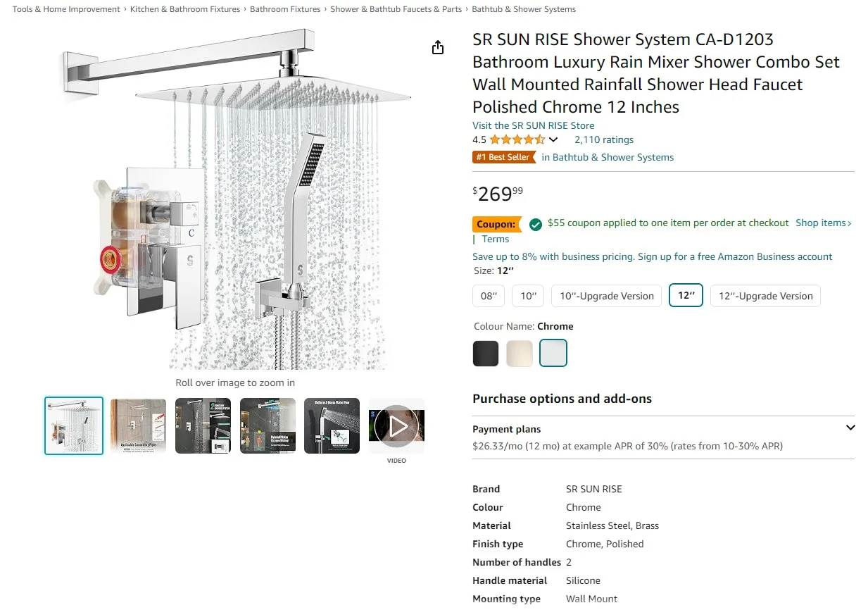Visit the SR SUN RISE Store link
Screen dimensions: 868x610
pos(534,125)
